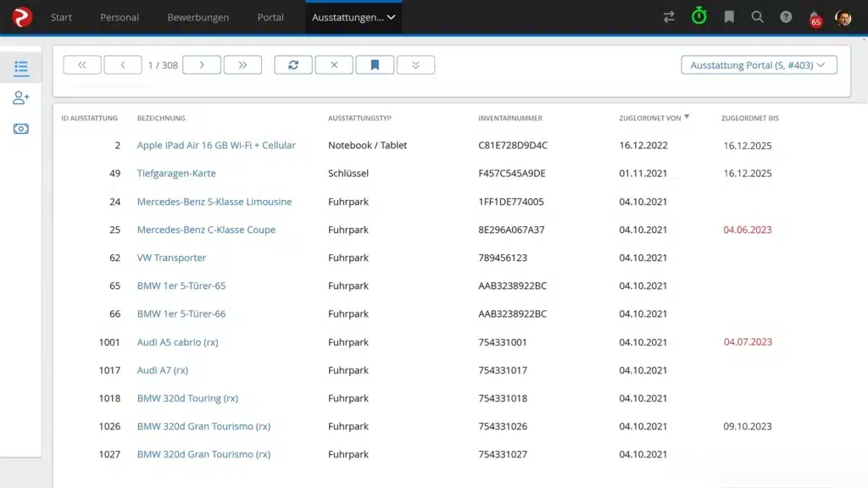
Task: Click inventory number 789456123
Action: click(503, 258)
